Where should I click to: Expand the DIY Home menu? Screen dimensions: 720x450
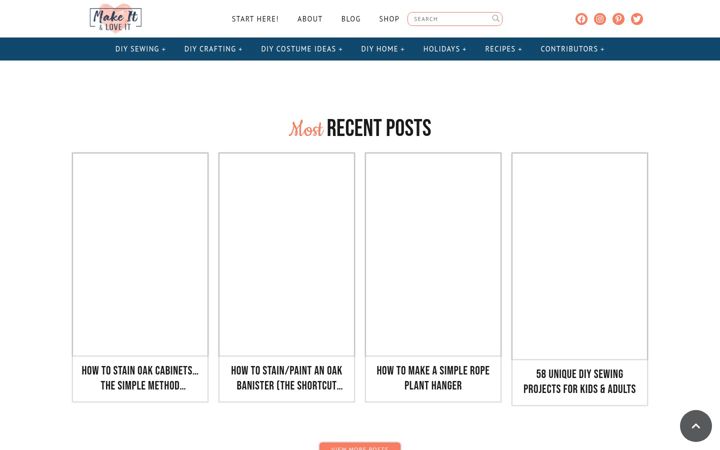click(382, 49)
